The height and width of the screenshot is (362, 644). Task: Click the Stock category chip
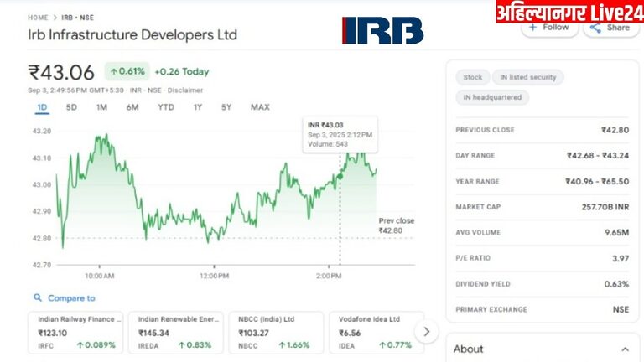pyautogui.click(x=472, y=77)
